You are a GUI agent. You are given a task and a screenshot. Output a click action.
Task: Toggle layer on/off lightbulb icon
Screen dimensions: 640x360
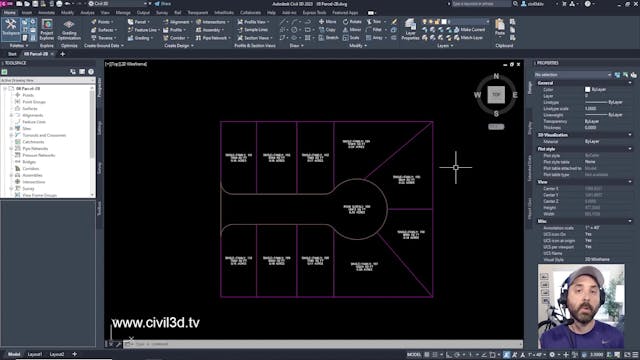pos(424,22)
